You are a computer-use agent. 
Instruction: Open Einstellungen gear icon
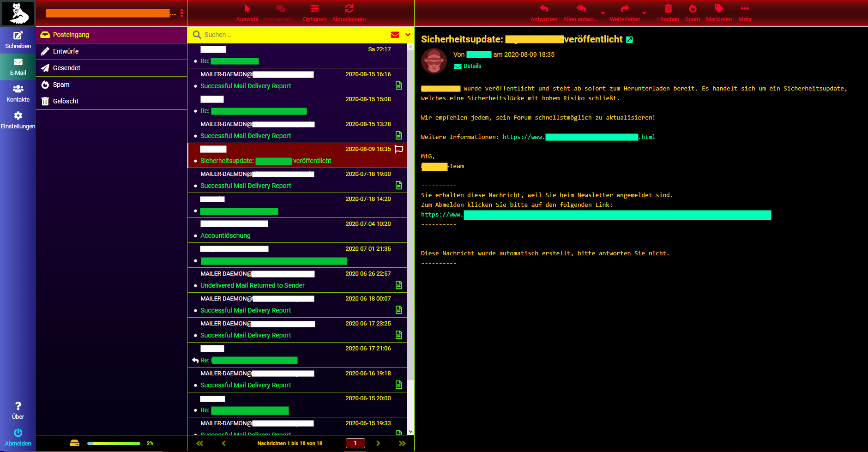(x=18, y=116)
